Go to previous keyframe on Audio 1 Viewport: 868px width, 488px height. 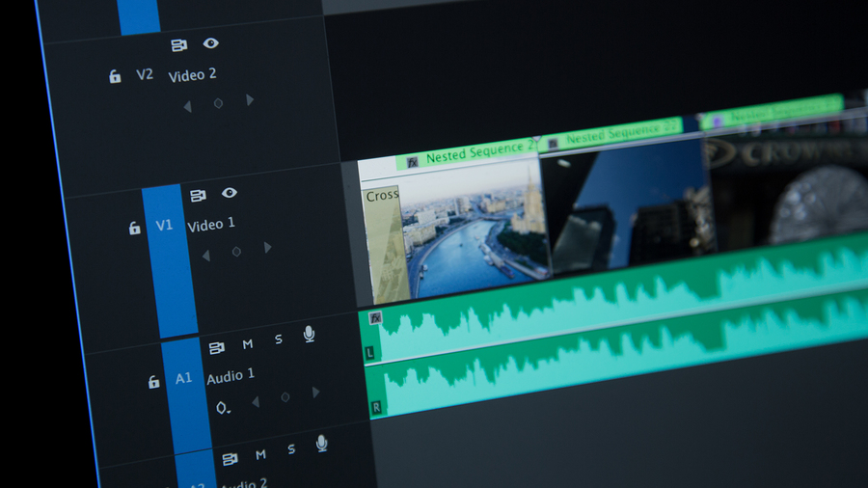coord(256,402)
